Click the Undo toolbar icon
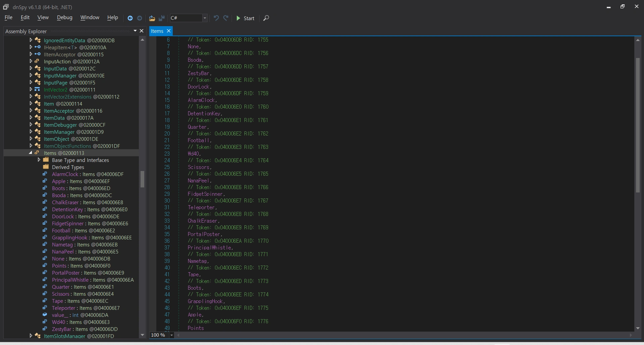Viewport: 644px width, 345px height. pos(216,18)
